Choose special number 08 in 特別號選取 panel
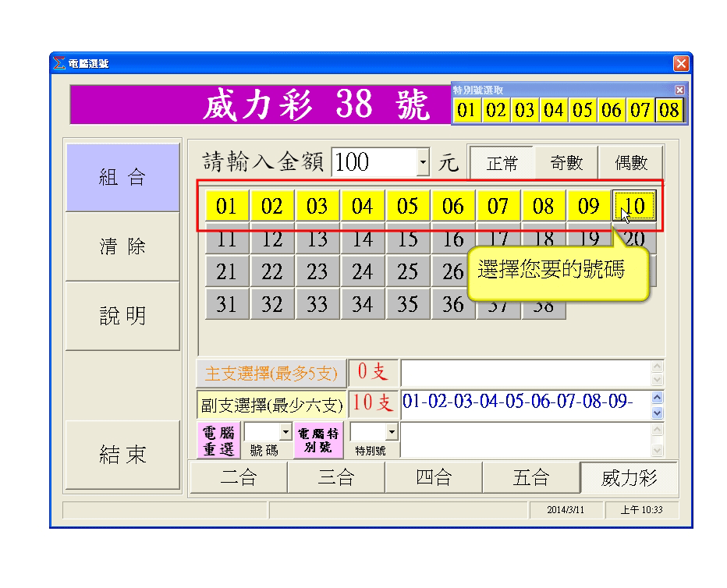 click(669, 110)
